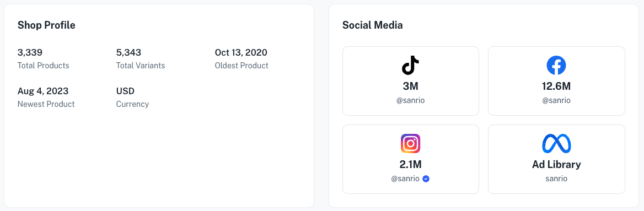644x211 pixels.
Task: Click the TikTok logo icon
Action: point(410,66)
